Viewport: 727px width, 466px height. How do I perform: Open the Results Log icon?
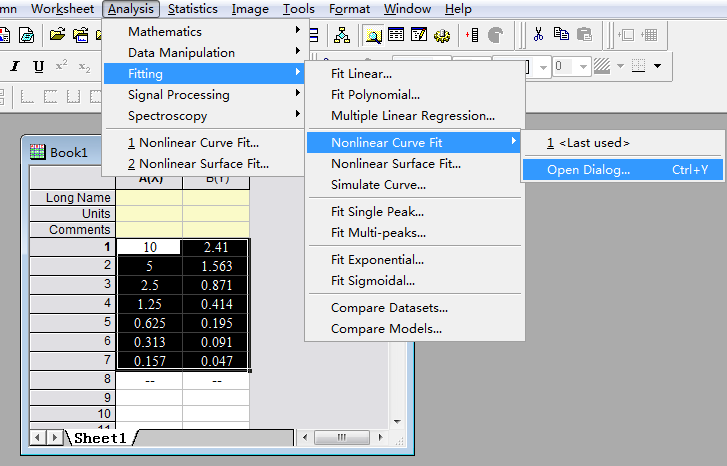[x=396, y=34]
